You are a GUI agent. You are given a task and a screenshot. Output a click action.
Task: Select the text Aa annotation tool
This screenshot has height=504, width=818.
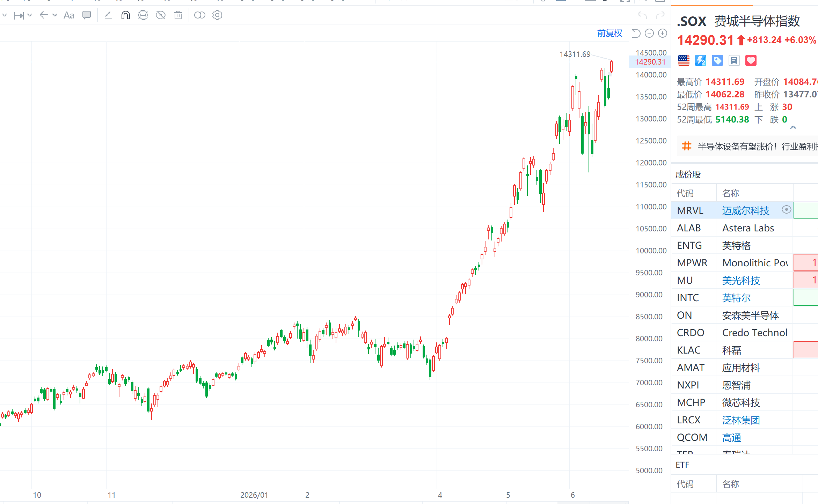pos(69,15)
